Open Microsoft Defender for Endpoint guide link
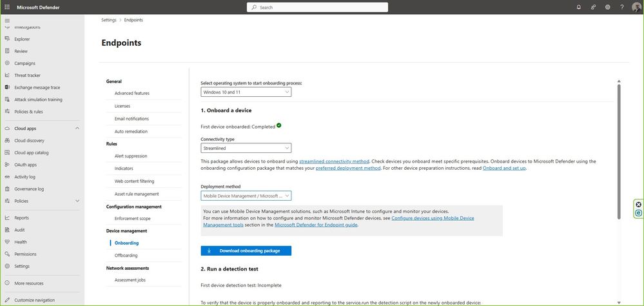 [316, 225]
